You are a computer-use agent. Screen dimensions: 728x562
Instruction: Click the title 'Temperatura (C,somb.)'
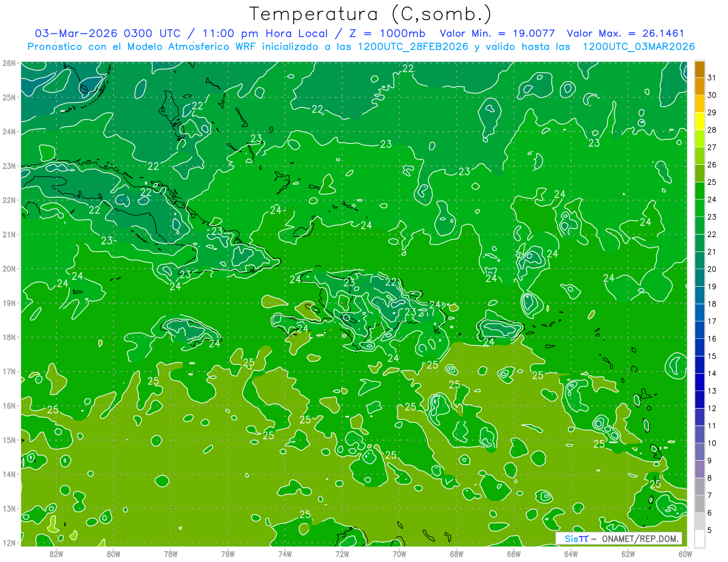(x=371, y=14)
